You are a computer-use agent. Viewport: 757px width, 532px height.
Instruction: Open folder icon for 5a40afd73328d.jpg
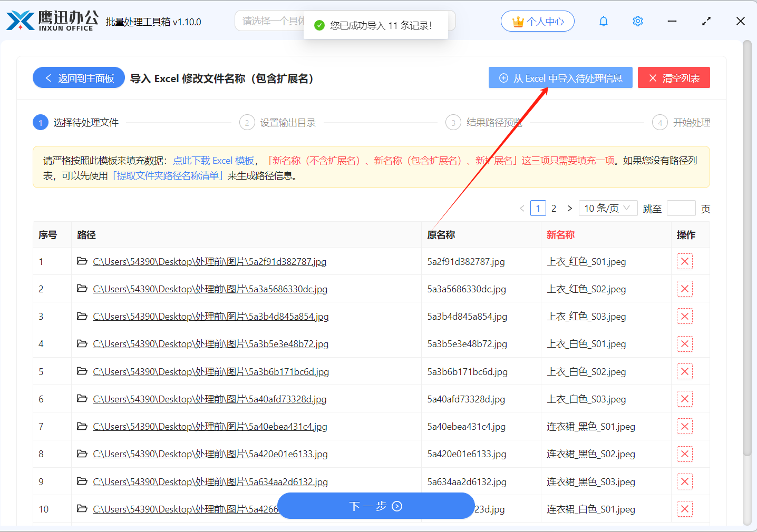click(x=82, y=399)
